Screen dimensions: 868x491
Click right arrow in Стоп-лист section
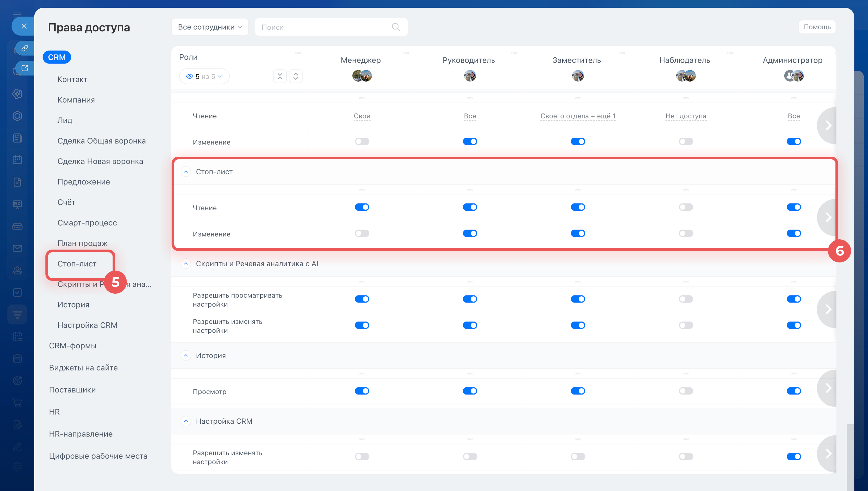coord(828,217)
